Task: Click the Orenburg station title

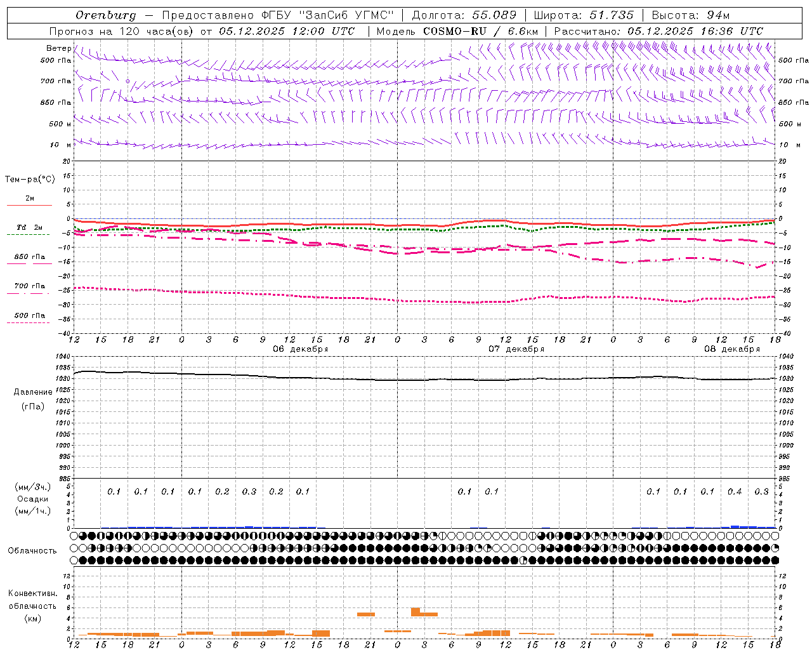Action: pyautogui.click(x=105, y=15)
